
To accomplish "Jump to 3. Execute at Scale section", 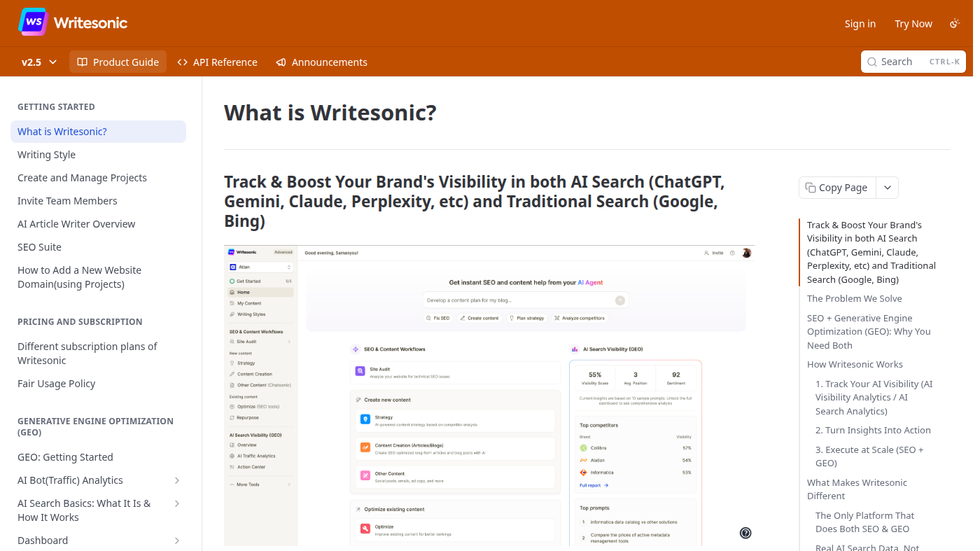I will point(869,456).
